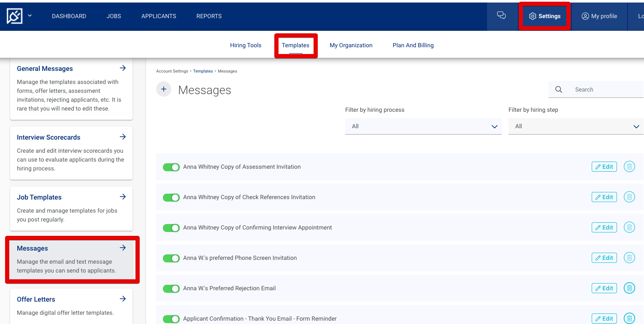Open the chat messages icon in header
Image resolution: width=644 pixels, height=324 pixels.
click(x=501, y=16)
